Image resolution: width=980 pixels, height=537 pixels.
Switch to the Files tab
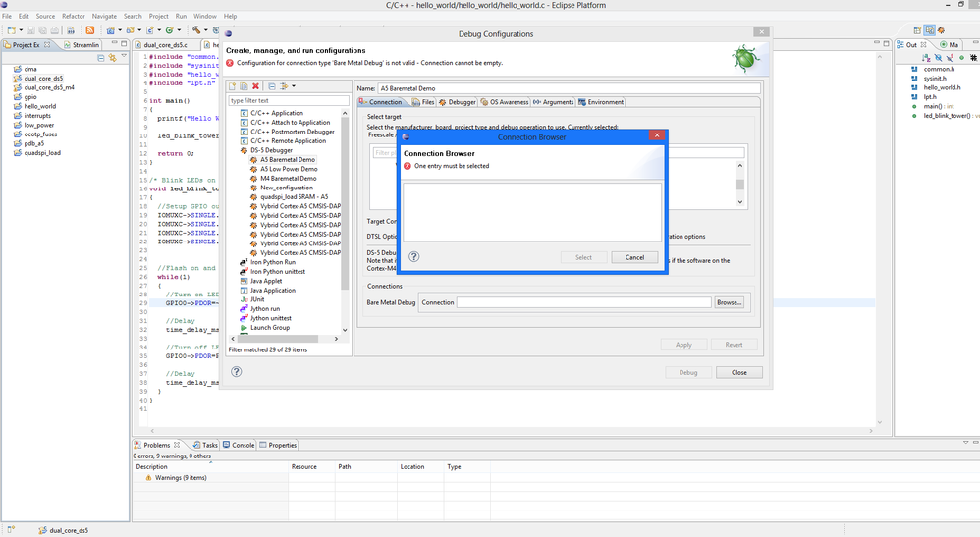[x=423, y=102]
